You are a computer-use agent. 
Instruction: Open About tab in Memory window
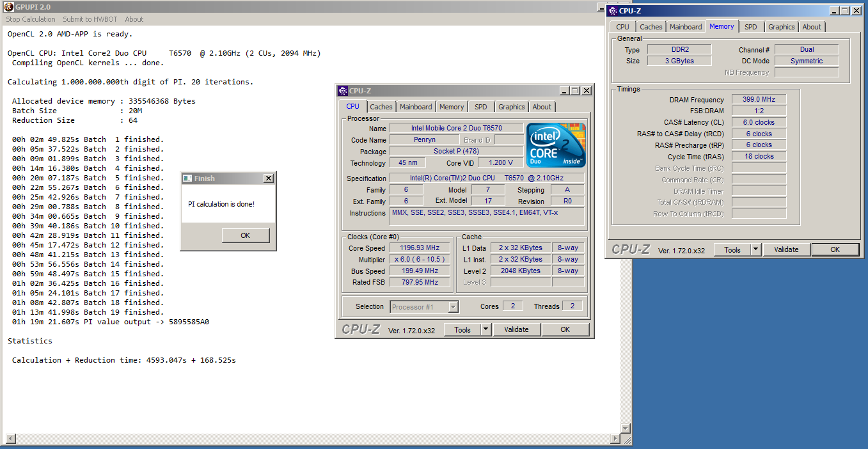(812, 27)
